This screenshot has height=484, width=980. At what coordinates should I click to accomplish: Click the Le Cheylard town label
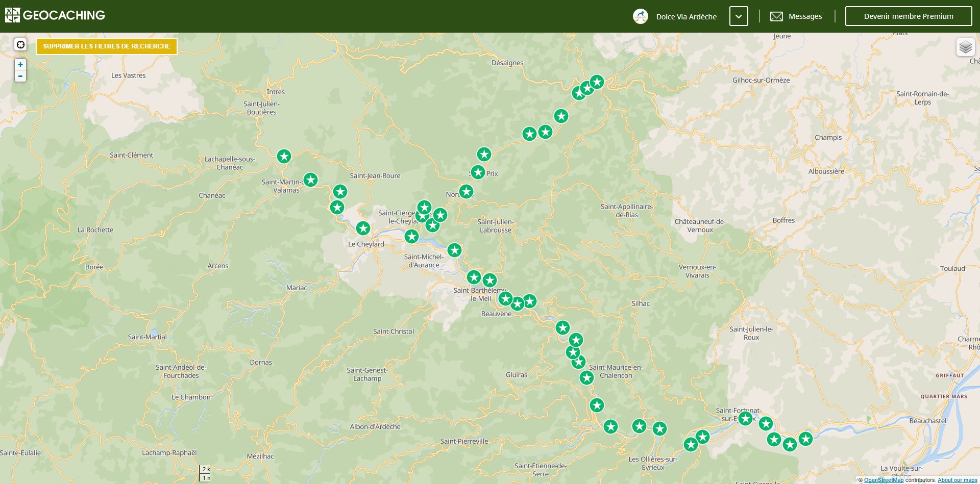(366, 244)
